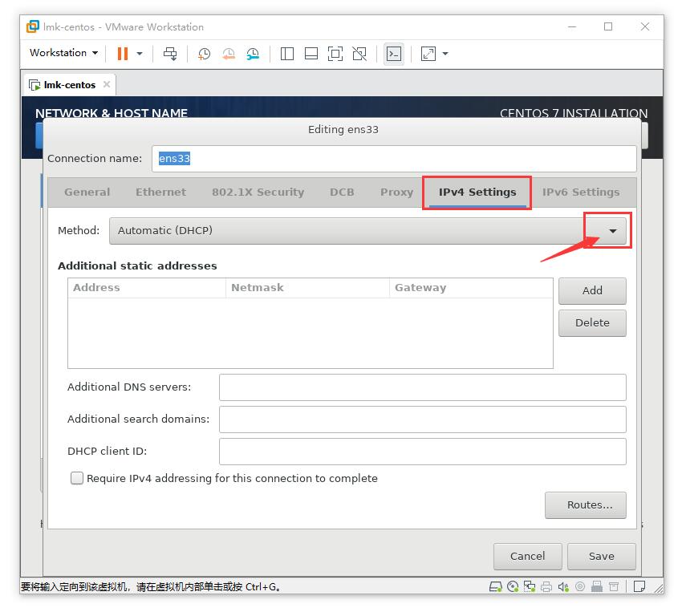
Task: Click the CD/DVD drive status icon
Action: pyautogui.click(x=513, y=587)
